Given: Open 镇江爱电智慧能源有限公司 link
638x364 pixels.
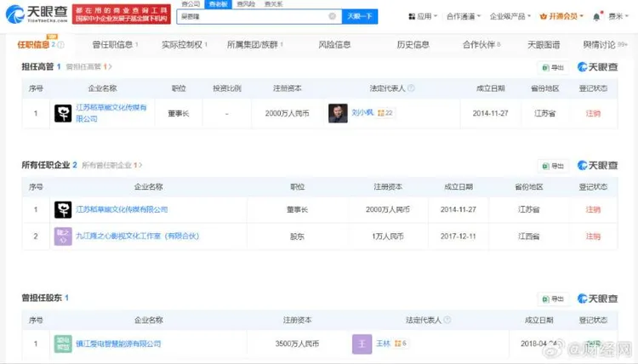Looking at the screenshot, I should tap(118, 344).
